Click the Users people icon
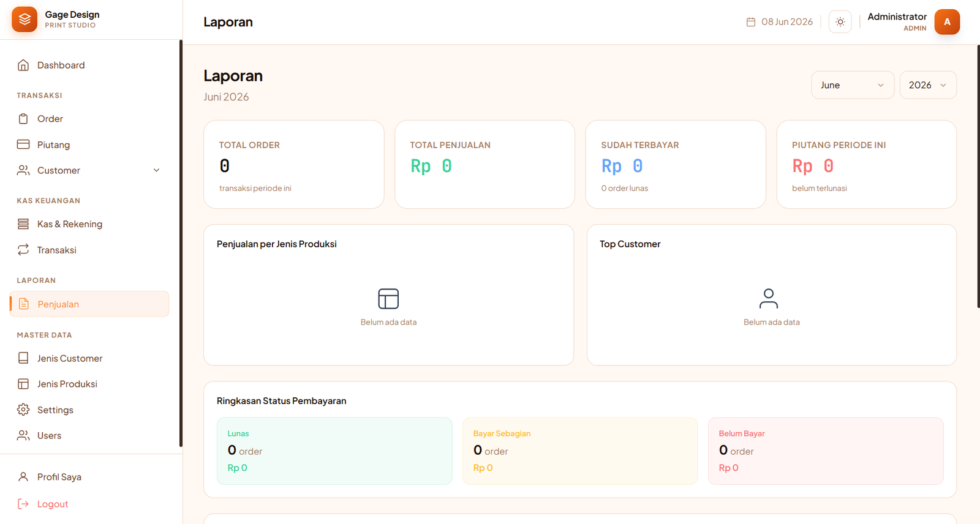 23,435
